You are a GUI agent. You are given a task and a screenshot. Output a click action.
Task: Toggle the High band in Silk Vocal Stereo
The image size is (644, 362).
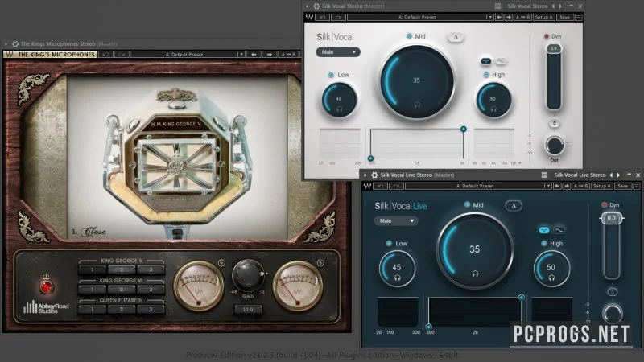pyautogui.click(x=486, y=75)
